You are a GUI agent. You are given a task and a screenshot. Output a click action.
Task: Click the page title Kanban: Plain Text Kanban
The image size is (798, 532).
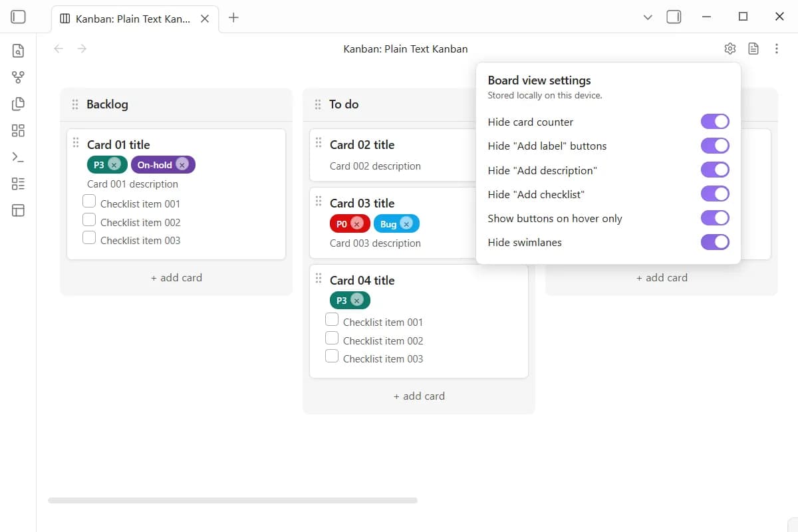click(406, 49)
